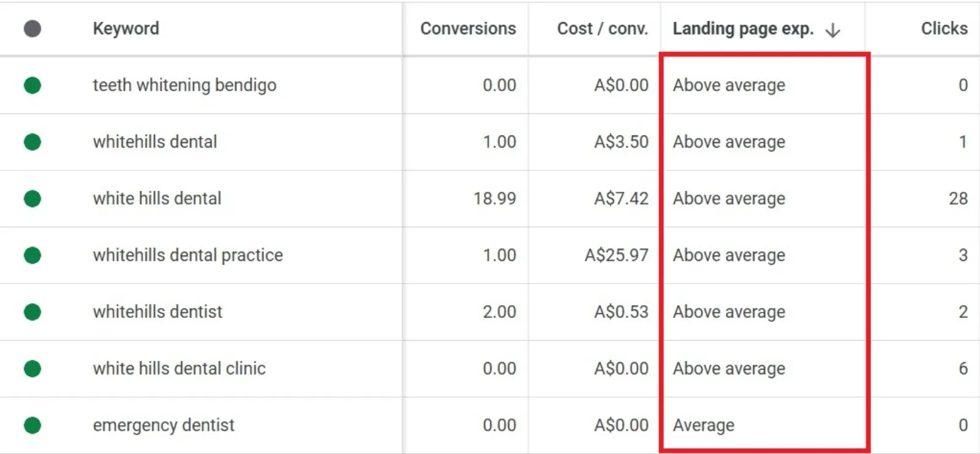Click Above average for whitehills dentist
This screenshot has height=454, width=980.
click(729, 312)
